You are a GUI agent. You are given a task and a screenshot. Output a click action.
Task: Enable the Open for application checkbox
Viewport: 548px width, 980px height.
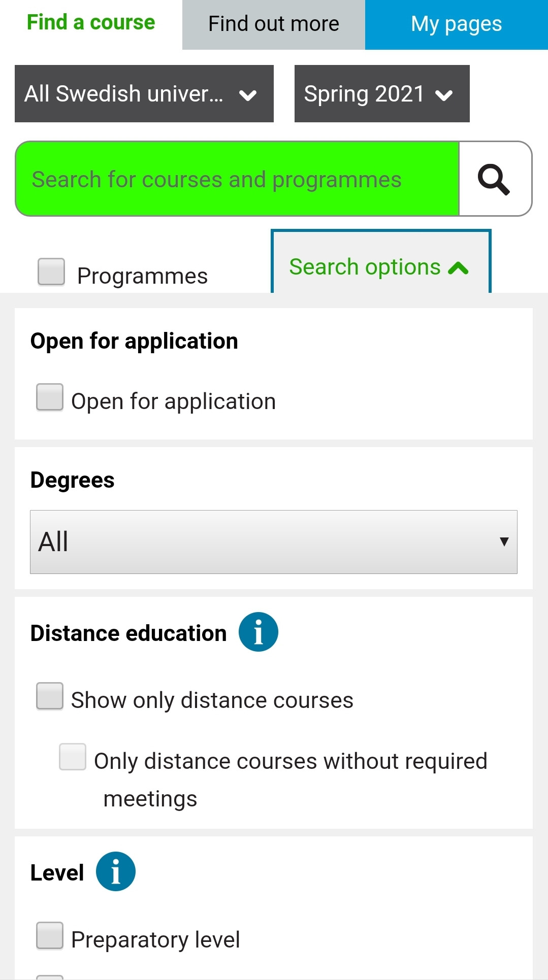tap(50, 397)
